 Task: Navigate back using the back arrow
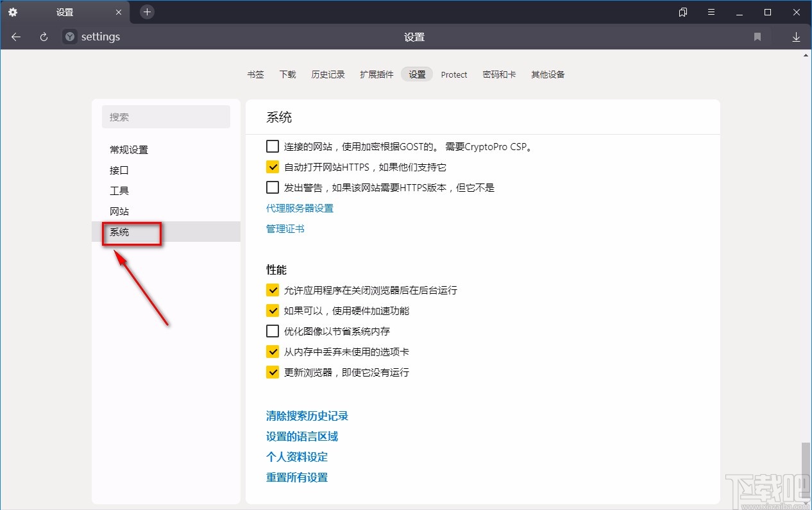pos(15,37)
